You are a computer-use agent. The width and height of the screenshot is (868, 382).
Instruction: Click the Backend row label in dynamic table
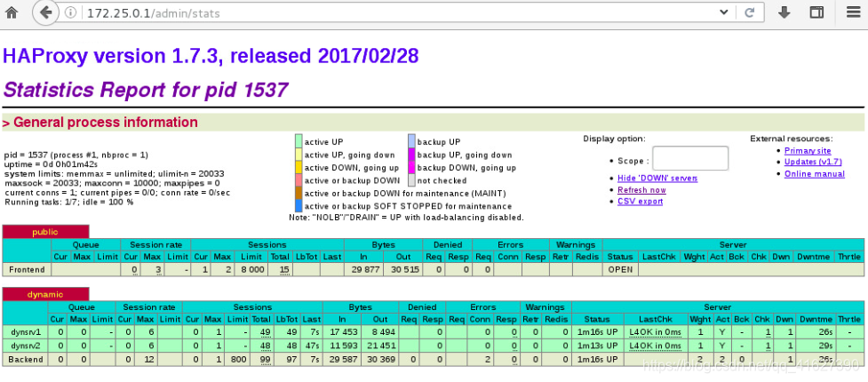click(x=26, y=359)
